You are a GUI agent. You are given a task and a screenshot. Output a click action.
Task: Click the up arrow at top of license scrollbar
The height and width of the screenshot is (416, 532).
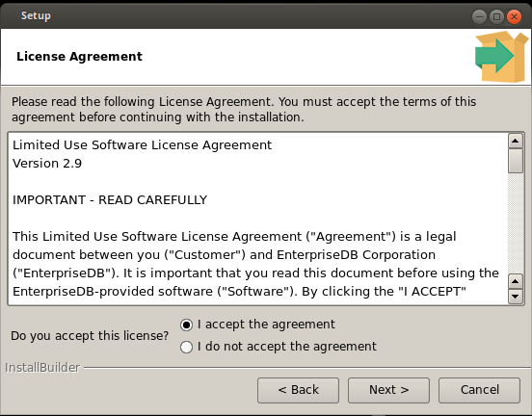[x=516, y=141]
